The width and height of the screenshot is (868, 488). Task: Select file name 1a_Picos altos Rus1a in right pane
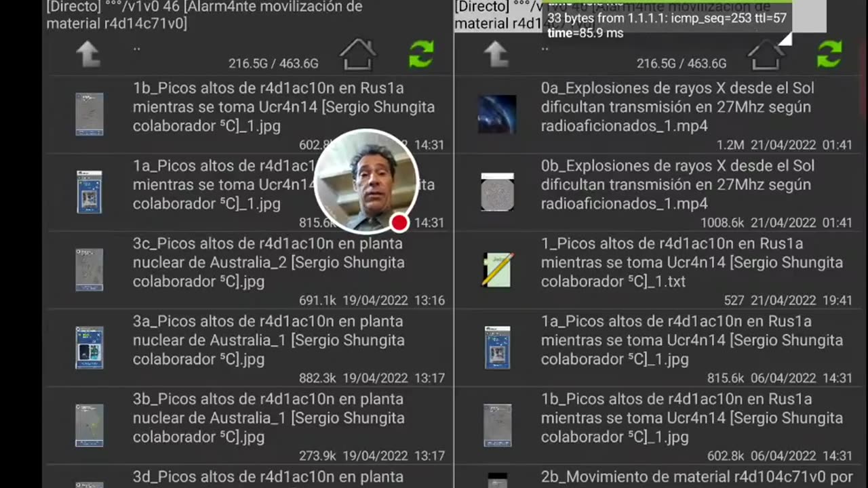point(692,340)
